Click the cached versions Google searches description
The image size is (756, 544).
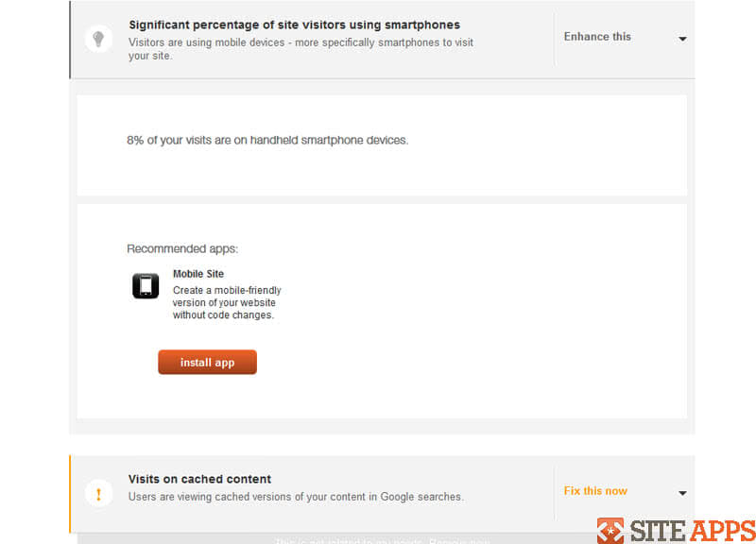coord(296,497)
